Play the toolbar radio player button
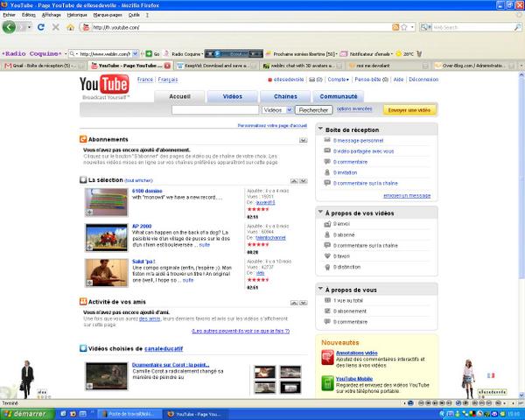This screenshot has height=420, width=525. click(x=217, y=53)
